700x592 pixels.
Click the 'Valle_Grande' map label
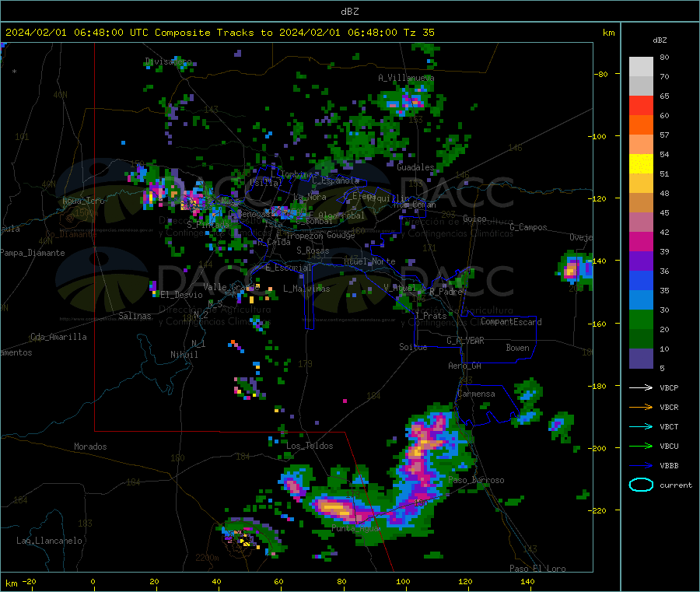232,287
